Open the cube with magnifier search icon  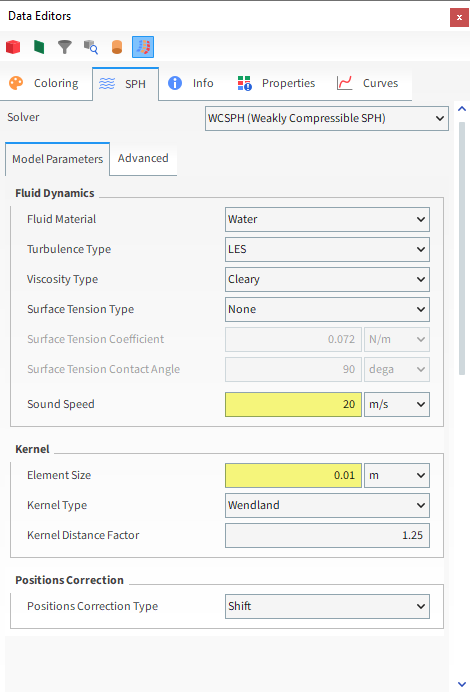[x=91, y=47]
